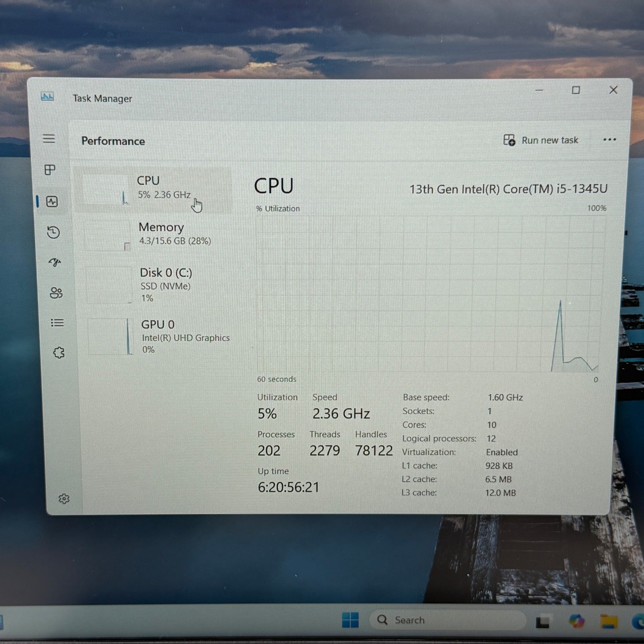The height and width of the screenshot is (644, 644).
Task: Click the Up time value 6:20:56:21
Action: tap(289, 487)
